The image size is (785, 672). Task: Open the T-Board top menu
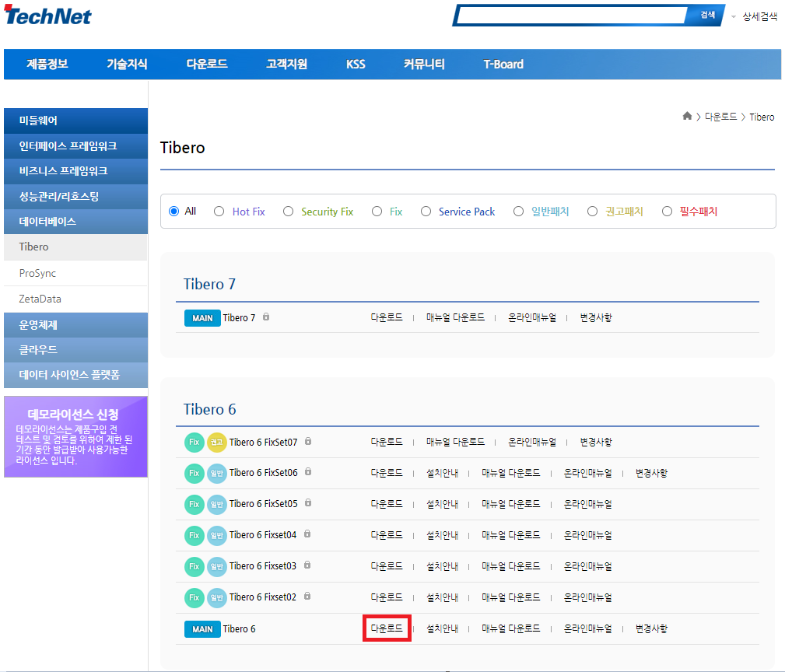pos(503,64)
